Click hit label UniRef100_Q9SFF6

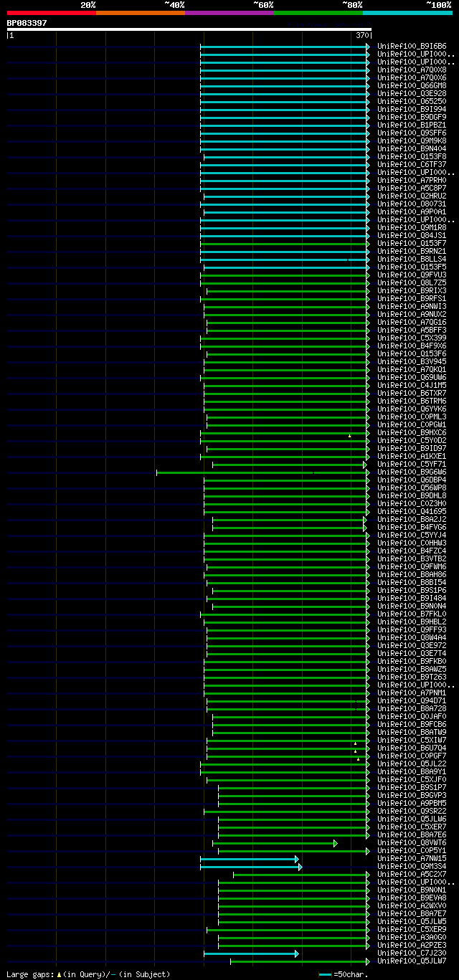coord(412,133)
